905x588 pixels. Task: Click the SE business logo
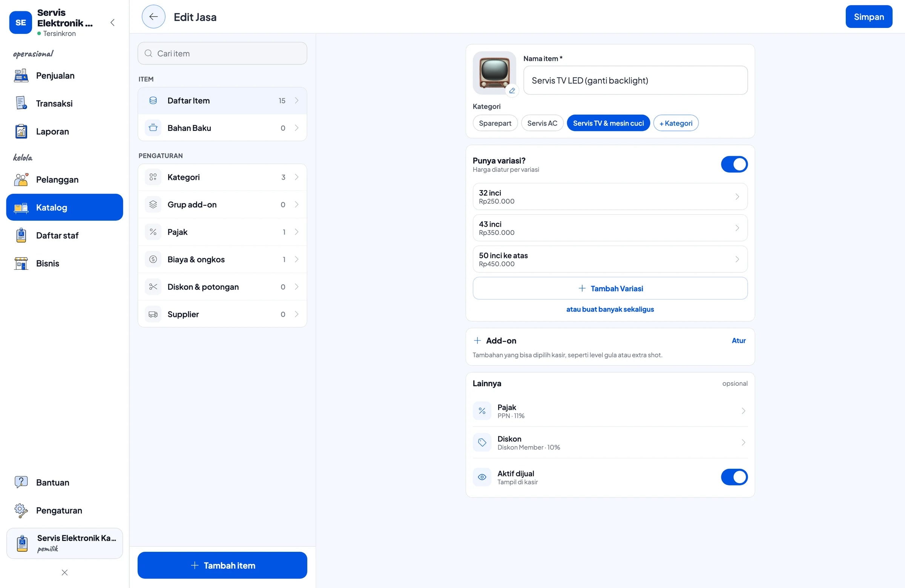coord(20,22)
